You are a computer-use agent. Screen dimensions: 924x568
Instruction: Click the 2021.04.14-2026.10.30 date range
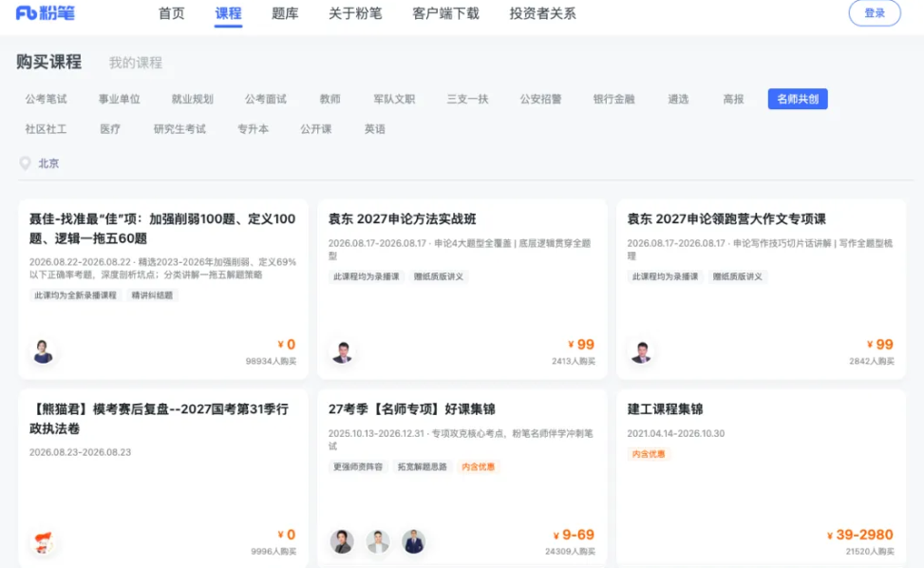tap(676, 434)
